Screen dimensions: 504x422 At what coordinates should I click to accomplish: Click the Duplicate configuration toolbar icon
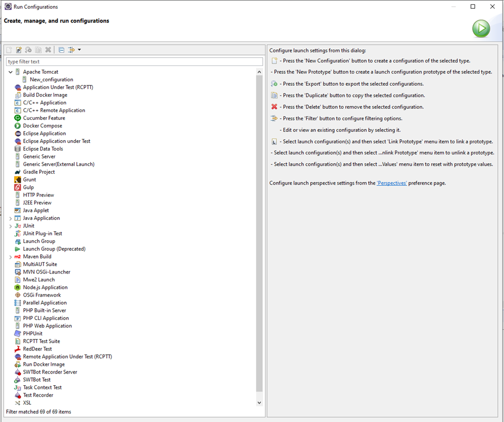[x=38, y=50]
